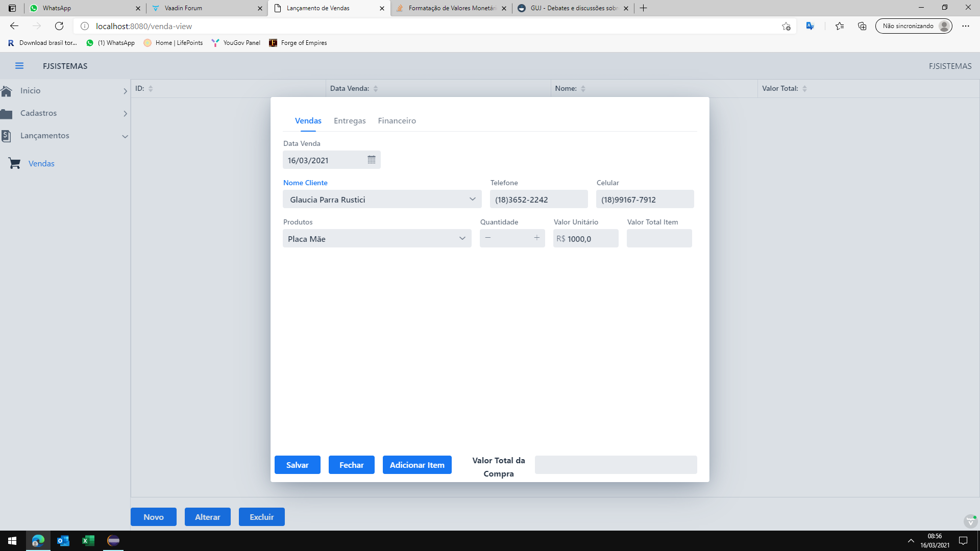Collapse the Lançamentos menu section
The height and width of the screenshot is (551, 980).
[x=125, y=136]
